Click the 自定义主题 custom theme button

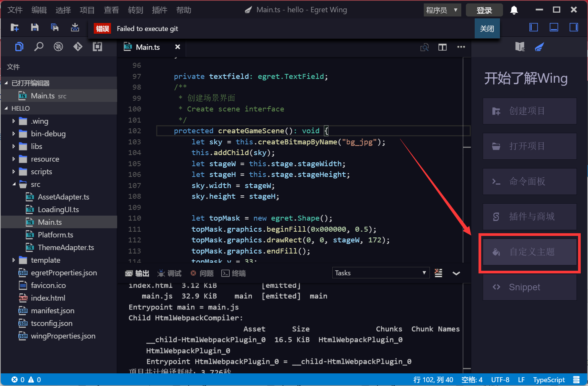(530, 252)
